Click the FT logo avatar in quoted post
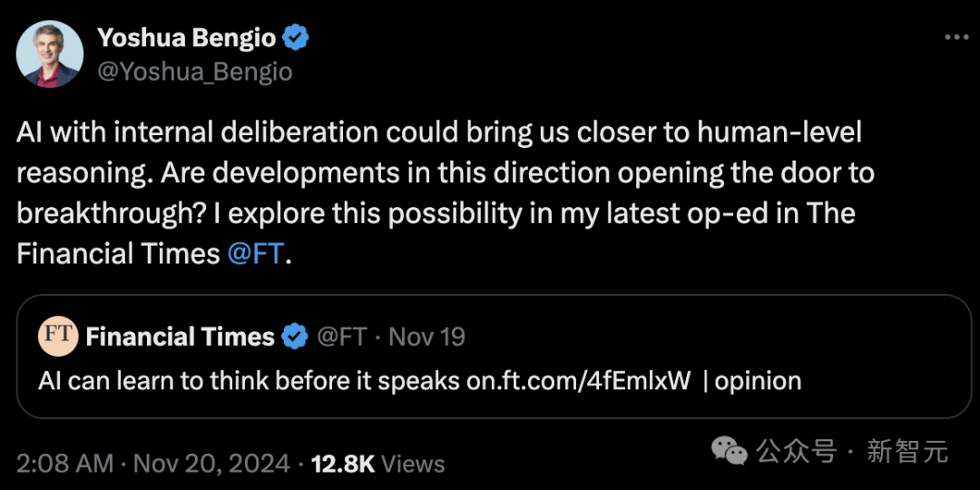Screen dimensions: 980x490 click(x=58, y=337)
